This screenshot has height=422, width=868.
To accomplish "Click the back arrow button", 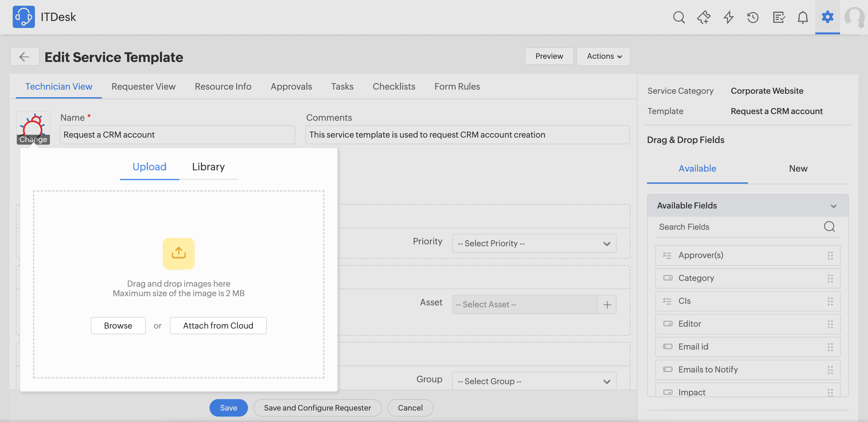I will click(24, 57).
